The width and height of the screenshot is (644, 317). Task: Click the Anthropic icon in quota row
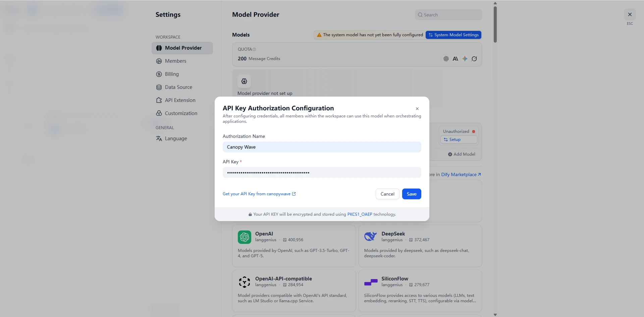pos(455,59)
